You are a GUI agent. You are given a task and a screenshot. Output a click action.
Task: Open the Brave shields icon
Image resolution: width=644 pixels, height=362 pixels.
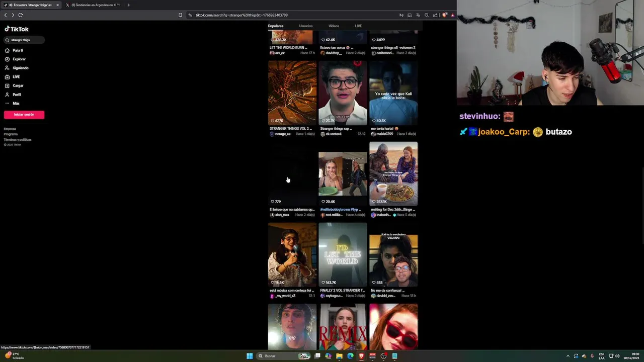tap(444, 15)
